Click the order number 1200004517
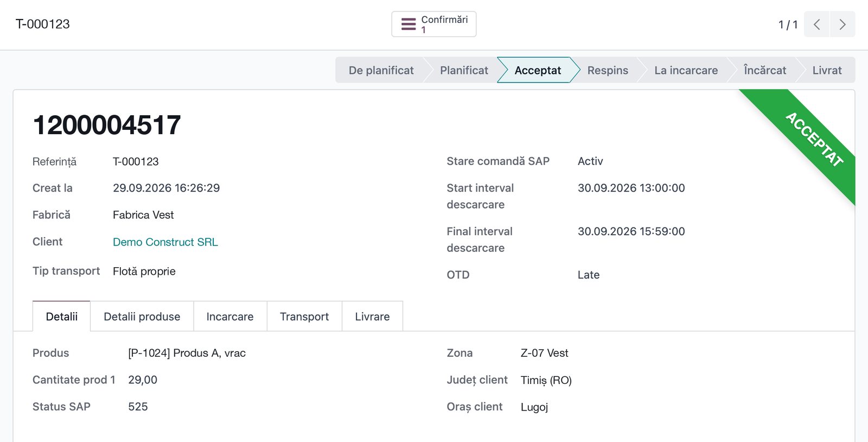This screenshot has height=442, width=868. [107, 125]
